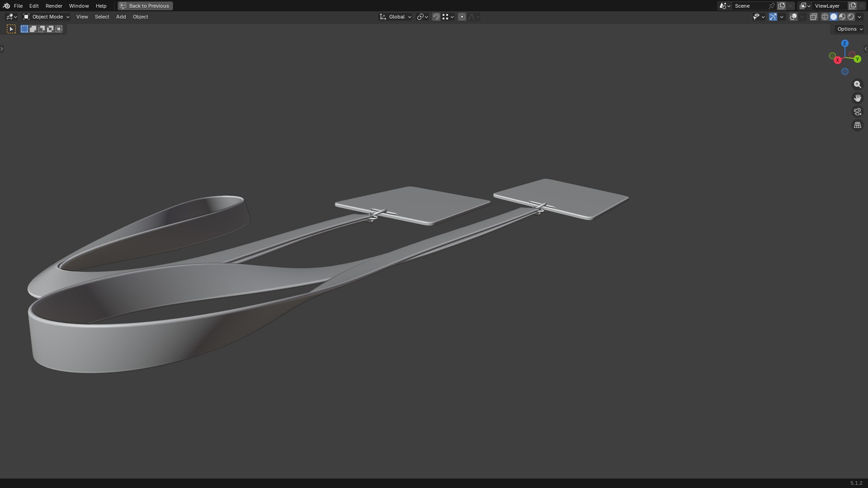Toggle X-Ray display icon
This screenshot has height=488, width=868.
pyautogui.click(x=813, y=17)
